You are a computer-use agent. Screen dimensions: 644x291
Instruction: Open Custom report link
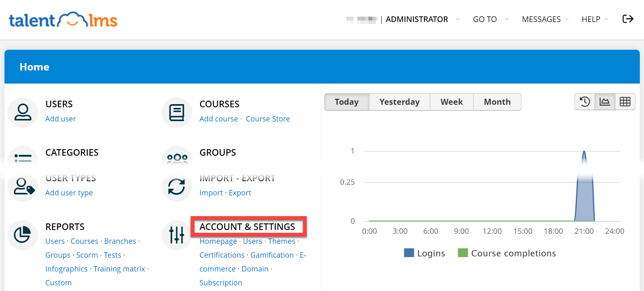click(x=58, y=283)
